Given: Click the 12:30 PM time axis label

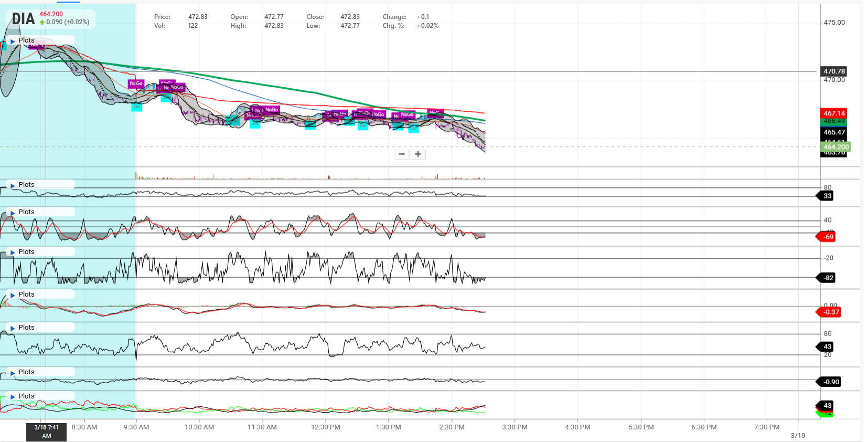Looking at the screenshot, I should (325, 427).
